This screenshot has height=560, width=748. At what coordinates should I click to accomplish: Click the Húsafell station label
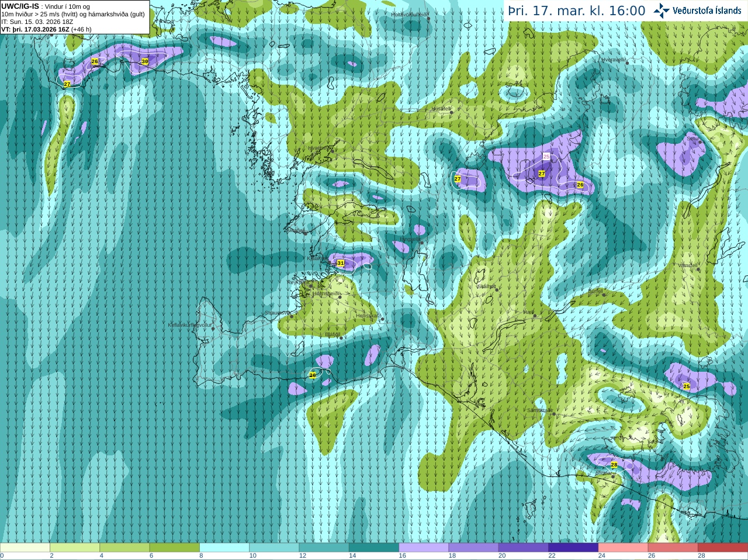(x=441, y=109)
